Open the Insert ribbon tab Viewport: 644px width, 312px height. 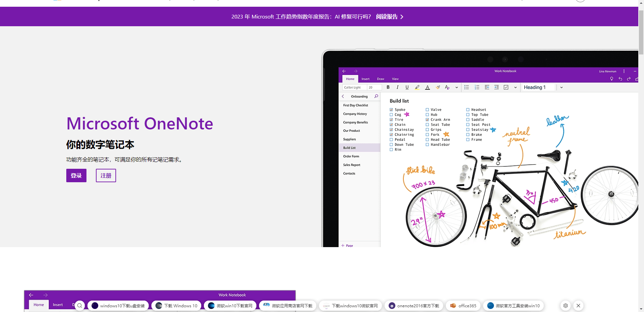click(x=365, y=79)
